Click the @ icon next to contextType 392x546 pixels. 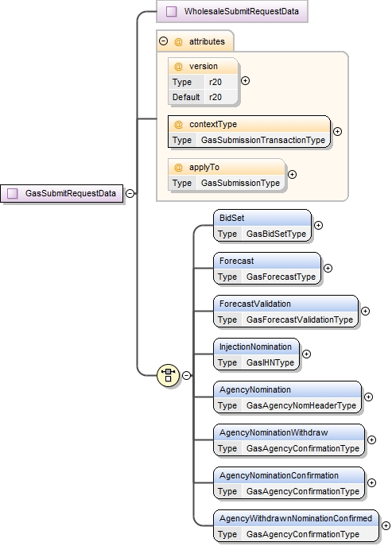pos(178,124)
